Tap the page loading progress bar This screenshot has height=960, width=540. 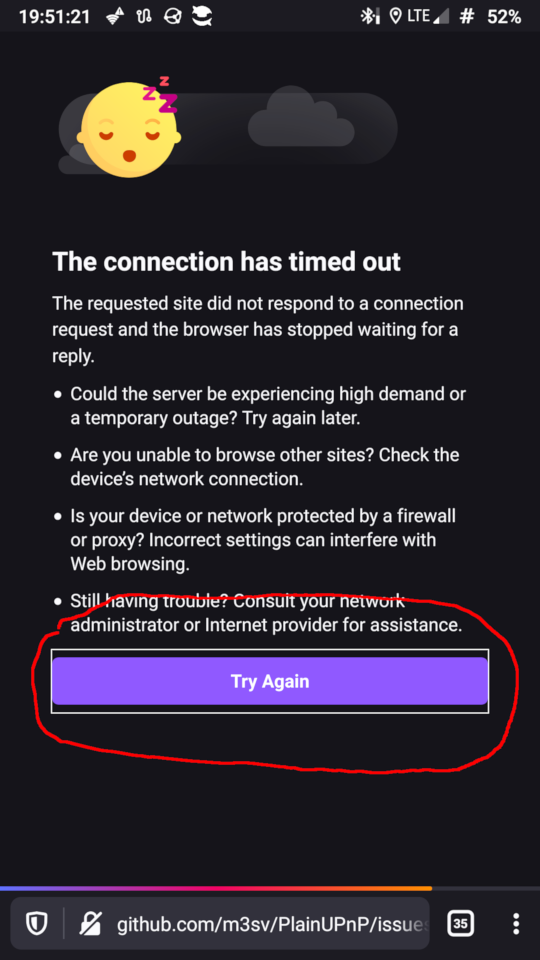270,888
